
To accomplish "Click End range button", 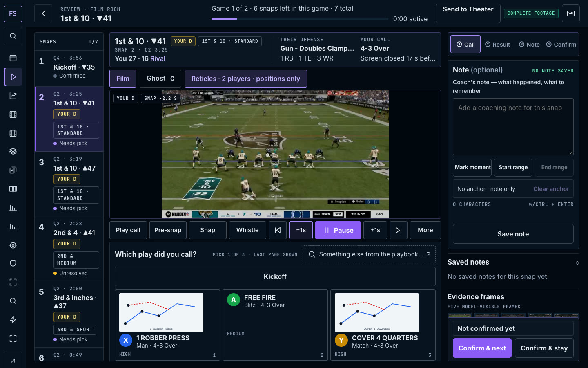I will (554, 168).
